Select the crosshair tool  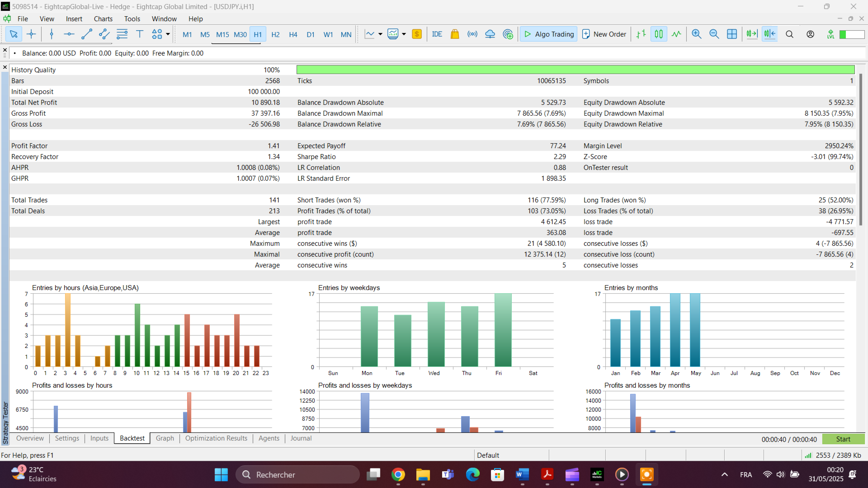point(31,34)
